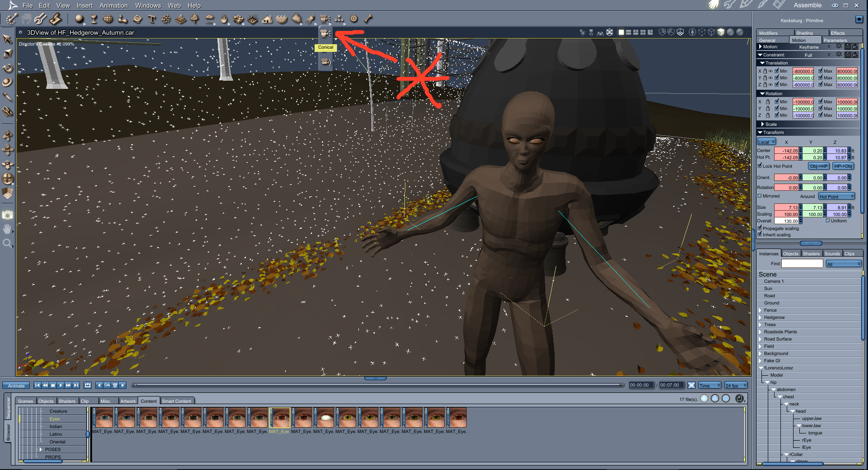Screen dimensions: 868x470
Task: Click the stop button in timeline controls
Action: tap(53, 385)
